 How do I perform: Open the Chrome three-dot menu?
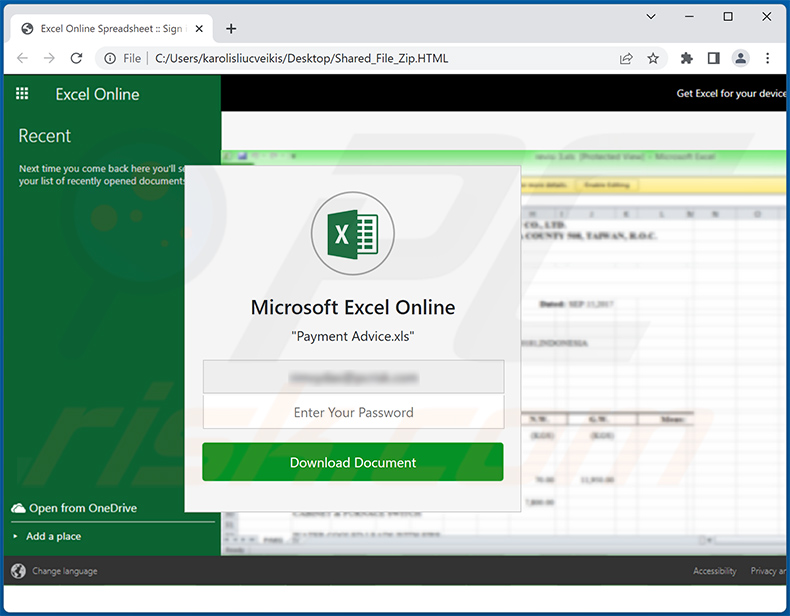(767, 58)
